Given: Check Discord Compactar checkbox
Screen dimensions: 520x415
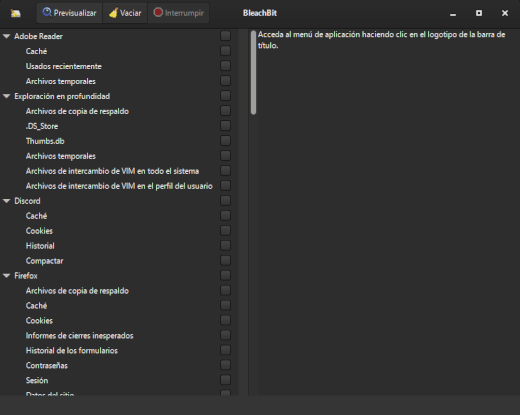Looking at the screenshot, I should click(225, 260).
